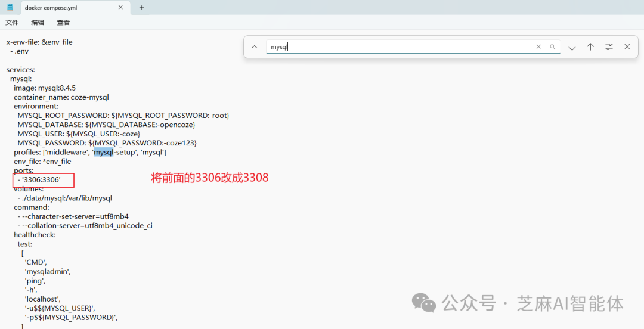The height and width of the screenshot is (329, 644).
Task: Find previous match with up arrow
Action: pyautogui.click(x=590, y=47)
